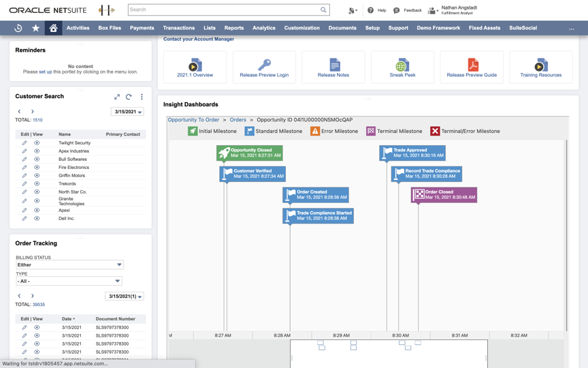Select the Opportunity Closed milestone flag
The width and height of the screenshot is (588, 368).
tap(249, 153)
